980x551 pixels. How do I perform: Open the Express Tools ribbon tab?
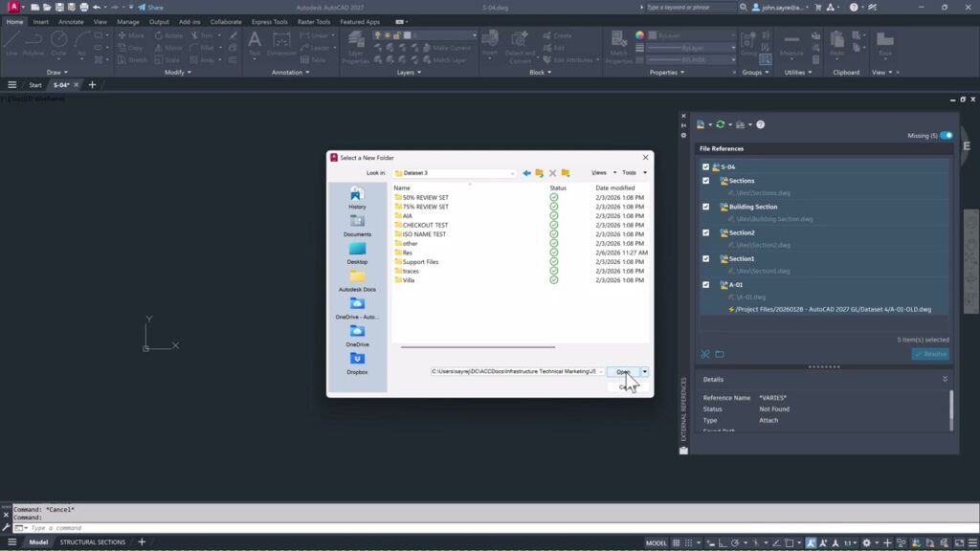(x=269, y=22)
